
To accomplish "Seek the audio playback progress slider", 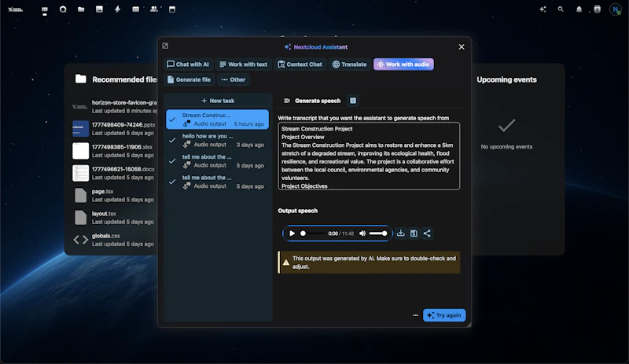I will [312, 233].
